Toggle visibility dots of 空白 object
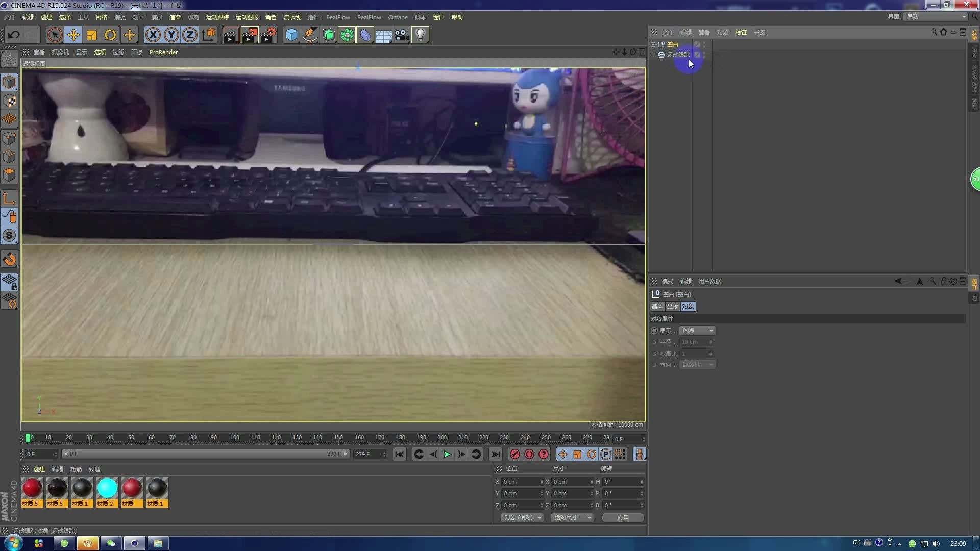Image resolution: width=980 pixels, height=551 pixels. pos(704,44)
